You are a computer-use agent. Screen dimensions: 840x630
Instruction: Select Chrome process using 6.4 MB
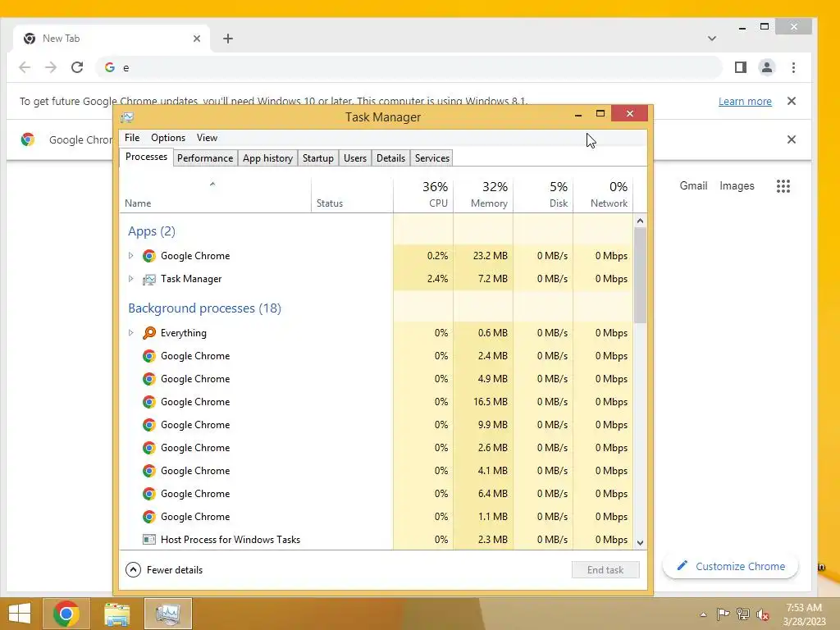pos(376,493)
